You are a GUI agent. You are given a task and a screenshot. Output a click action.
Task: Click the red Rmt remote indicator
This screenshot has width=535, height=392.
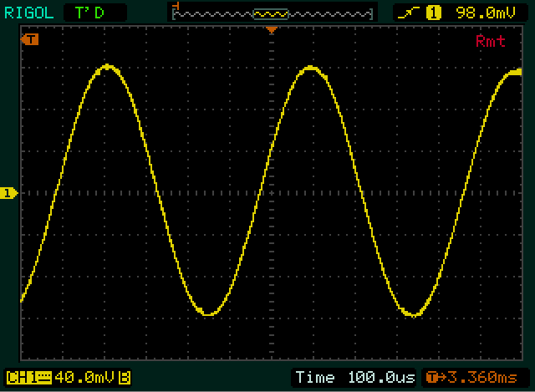tap(489, 41)
